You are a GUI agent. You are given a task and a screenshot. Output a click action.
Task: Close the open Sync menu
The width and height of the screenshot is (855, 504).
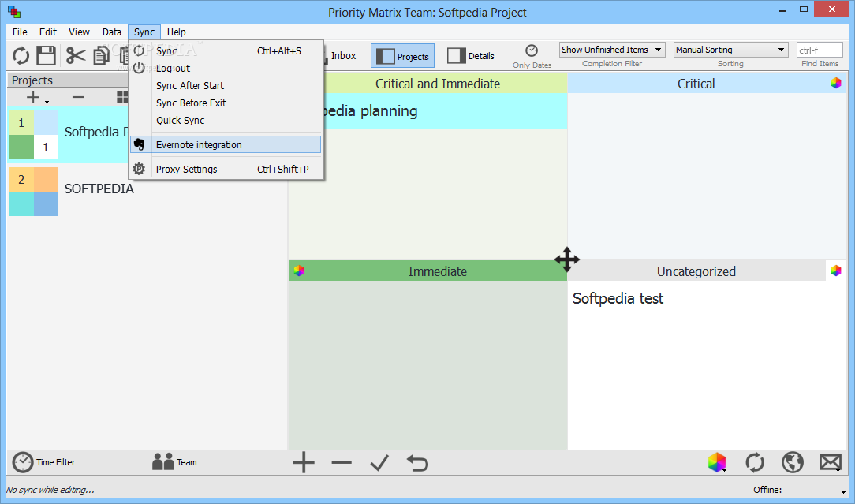point(144,32)
